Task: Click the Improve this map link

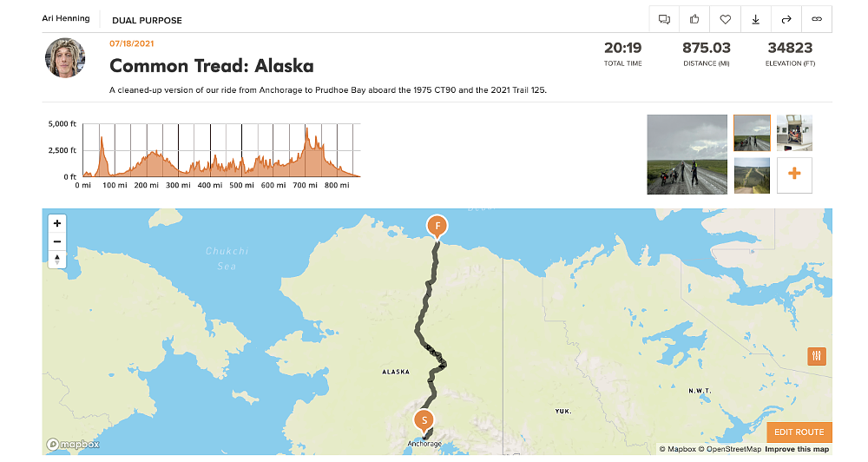Action: [x=797, y=449]
